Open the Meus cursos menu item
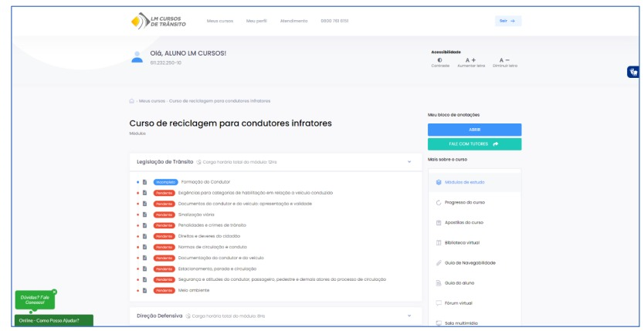 tap(220, 21)
